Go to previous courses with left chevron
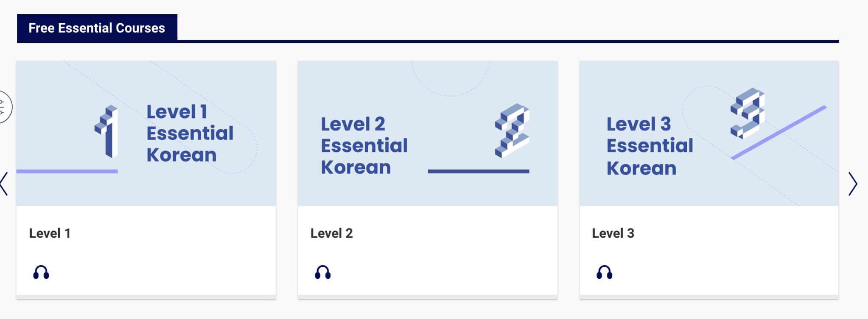Image resolution: width=868 pixels, height=319 pixels. click(4, 184)
